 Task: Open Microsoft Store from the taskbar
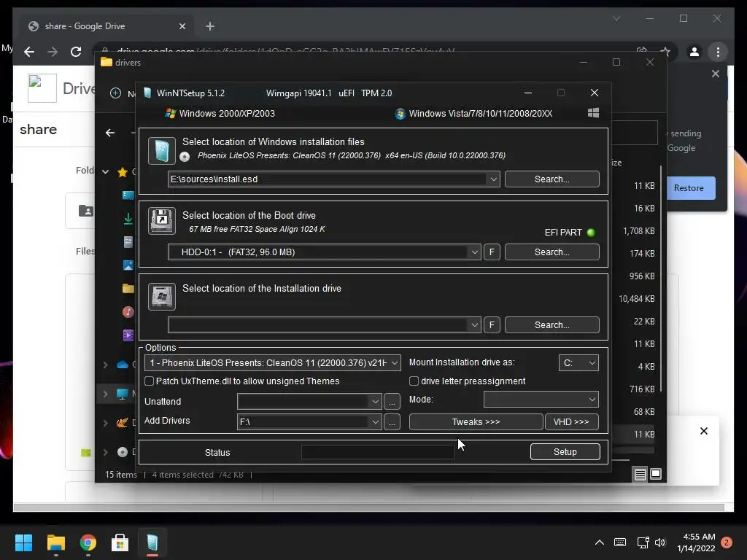pos(120,542)
